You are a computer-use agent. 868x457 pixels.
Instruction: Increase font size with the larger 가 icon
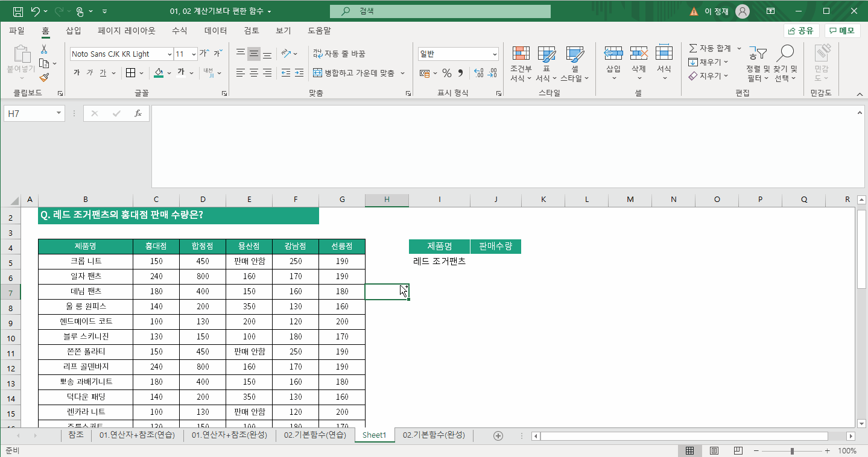coord(204,54)
